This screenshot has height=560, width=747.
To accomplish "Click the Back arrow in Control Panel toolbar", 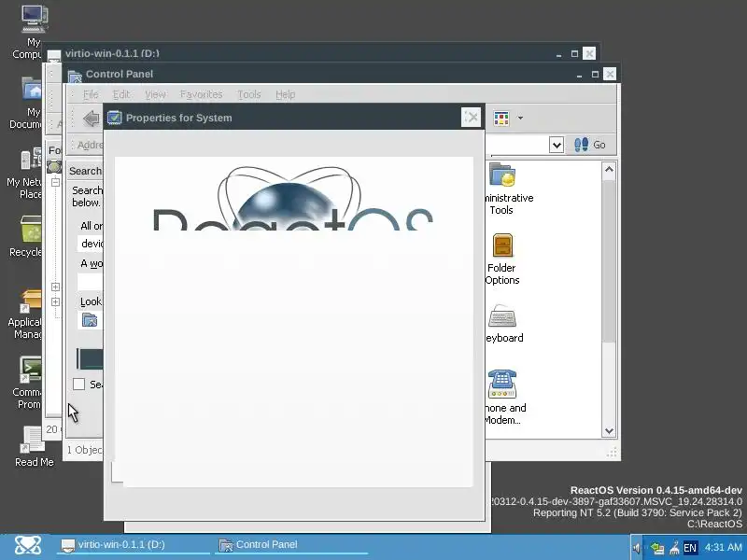I will click(x=91, y=119).
